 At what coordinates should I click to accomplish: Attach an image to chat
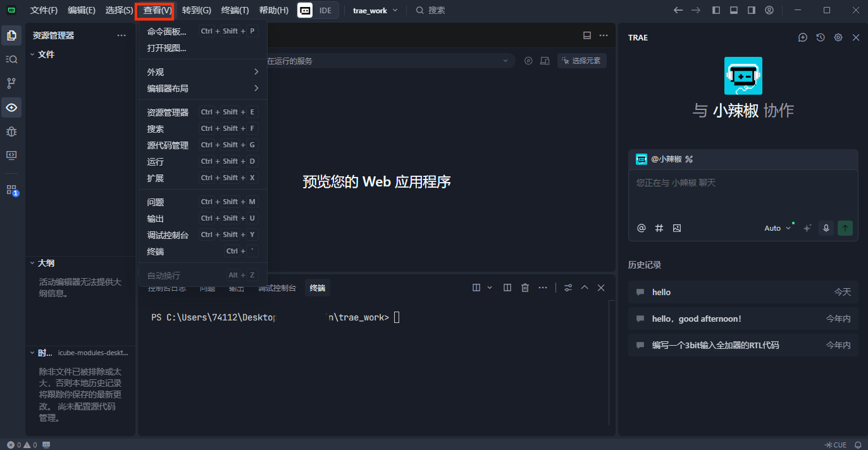677,228
